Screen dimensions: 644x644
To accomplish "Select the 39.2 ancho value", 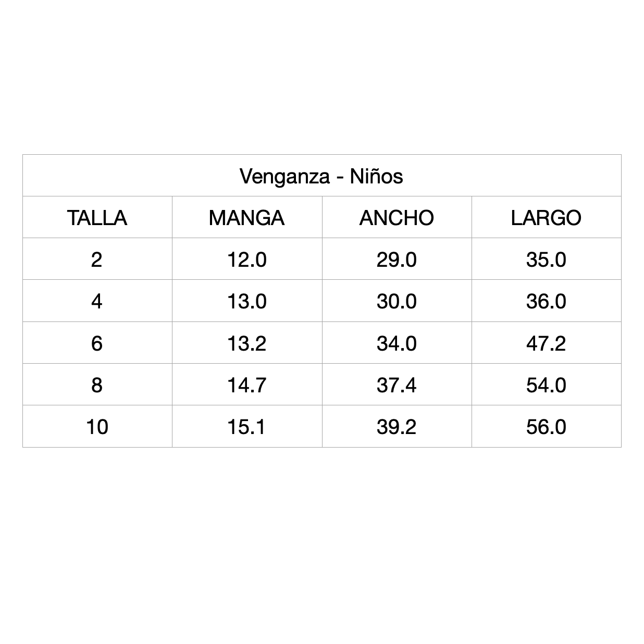I will (397, 427).
